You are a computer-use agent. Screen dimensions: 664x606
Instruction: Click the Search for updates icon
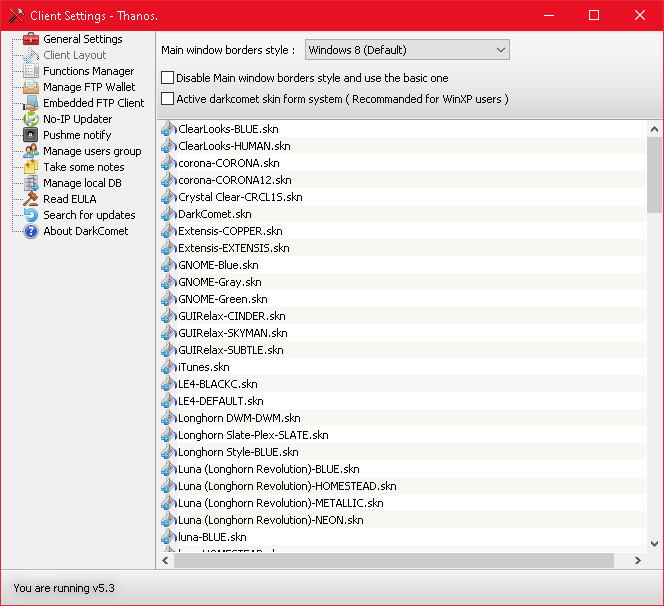point(31,215)
